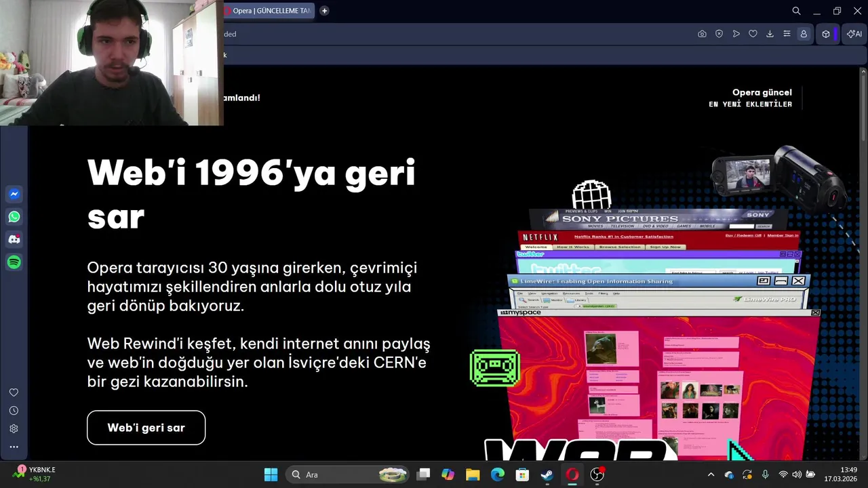
Task: Open OBS Studio from taskbar
Action: coord(597,474)
